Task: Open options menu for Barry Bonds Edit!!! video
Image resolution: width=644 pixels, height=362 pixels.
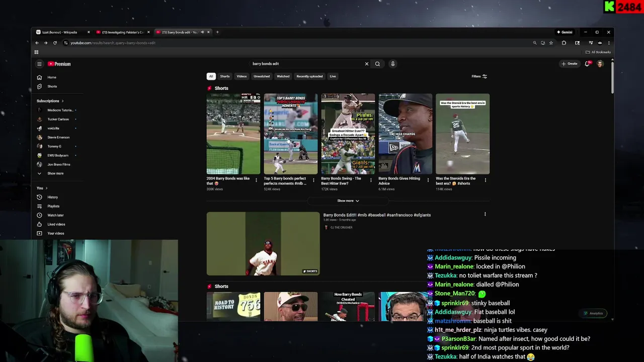Action: click(485, 214)
